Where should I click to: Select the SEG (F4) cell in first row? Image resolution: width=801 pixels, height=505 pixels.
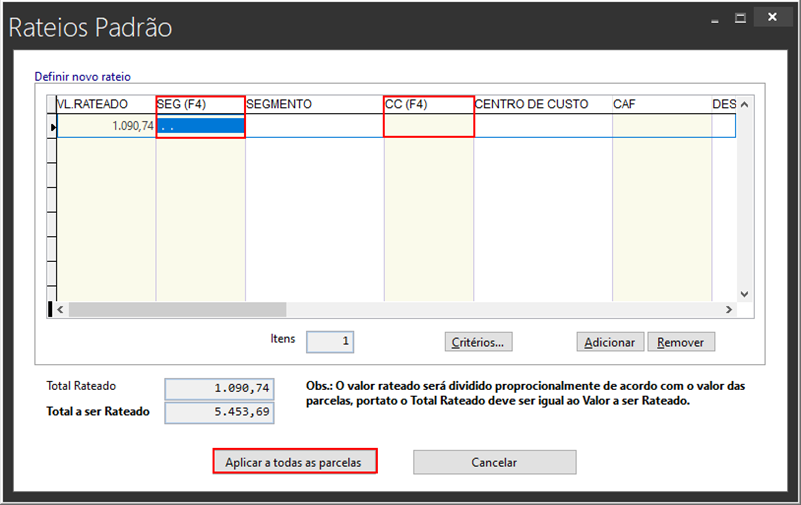(200, 126)
